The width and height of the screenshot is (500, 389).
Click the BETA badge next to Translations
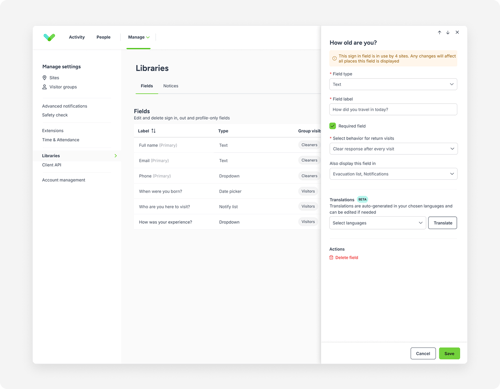coord(362,199)
